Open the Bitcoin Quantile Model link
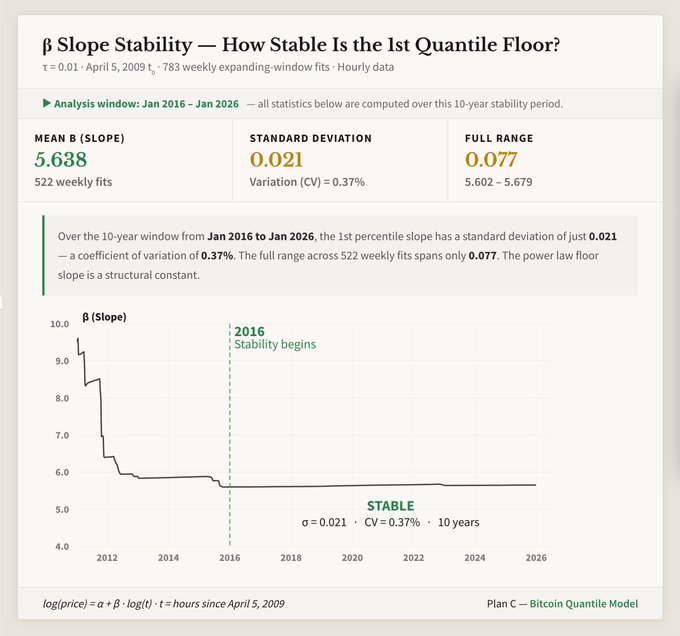This screenshot has height=636, width=680. tap(583, 603)
